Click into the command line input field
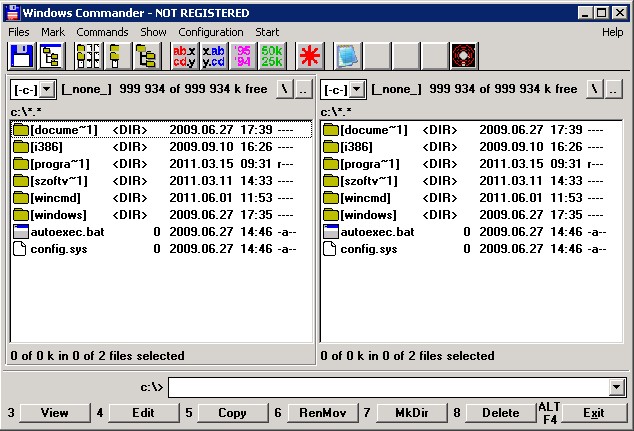 [389, 387]
